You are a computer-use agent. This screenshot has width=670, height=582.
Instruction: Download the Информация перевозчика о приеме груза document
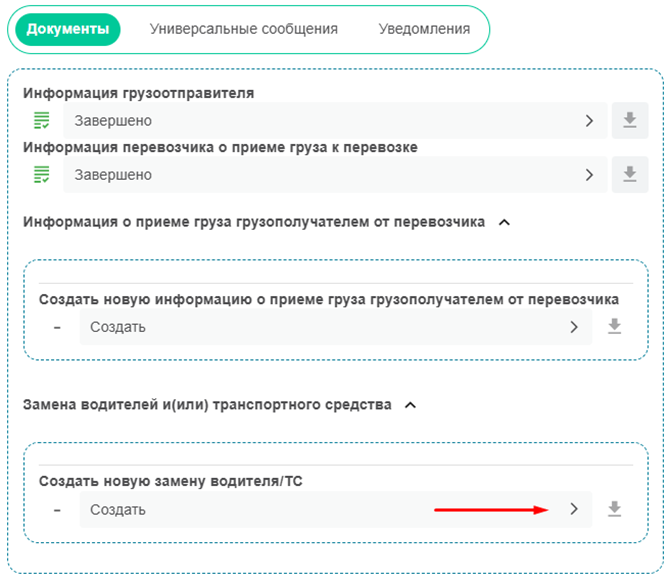pos(629,174)
